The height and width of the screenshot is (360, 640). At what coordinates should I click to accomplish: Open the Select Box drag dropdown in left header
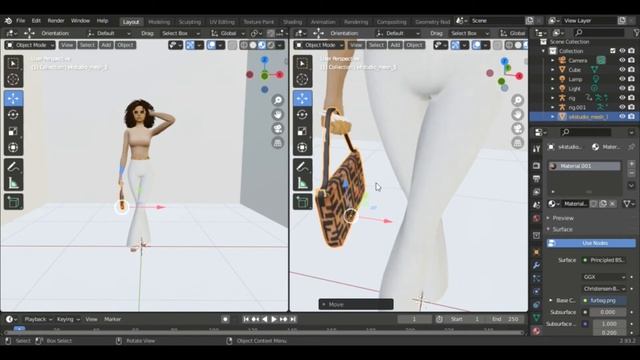180,33
